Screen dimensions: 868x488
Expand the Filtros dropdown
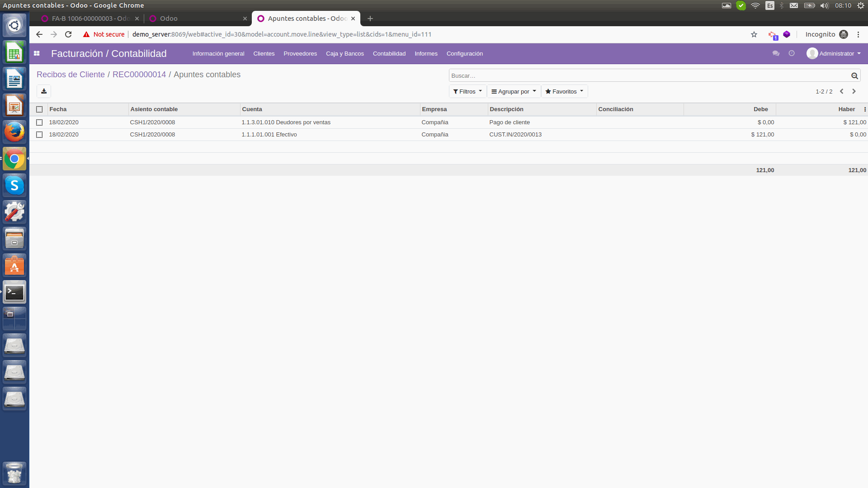(467, 91)
